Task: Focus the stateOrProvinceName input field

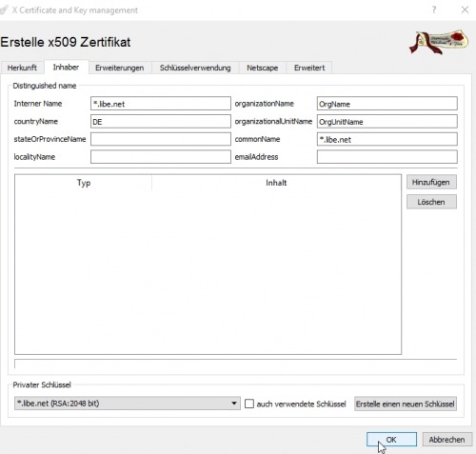Action: coord(161,139)
